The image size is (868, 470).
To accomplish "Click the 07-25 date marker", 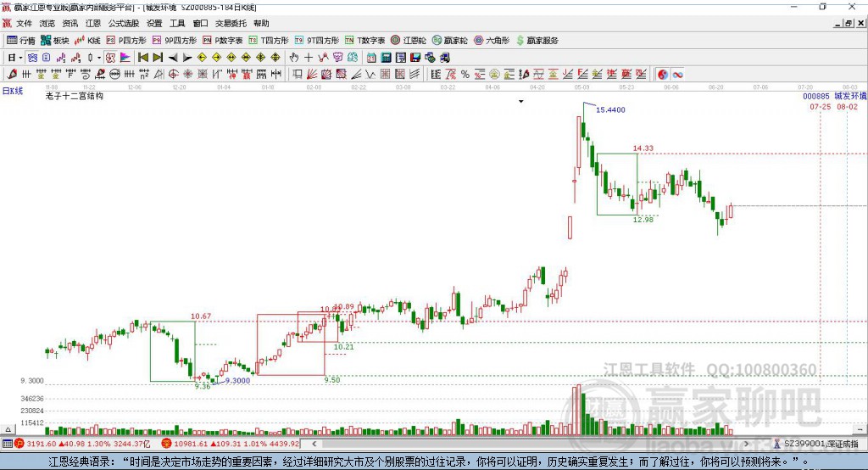I will point(820,106).
